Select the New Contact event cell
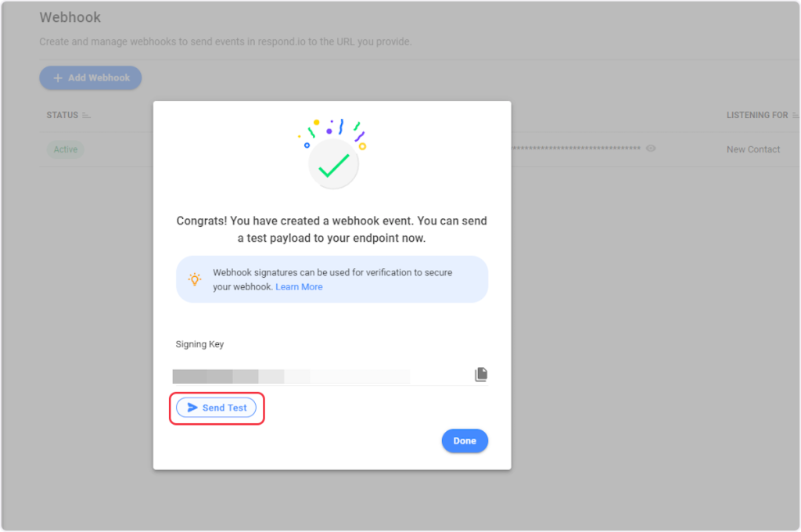 click(x=753, y=149)
